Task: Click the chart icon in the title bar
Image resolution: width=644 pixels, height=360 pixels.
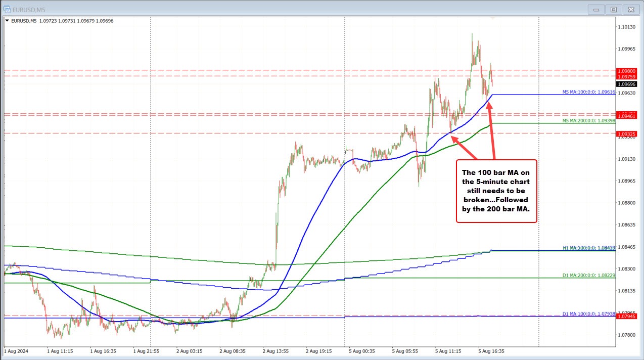Action: (x=6, y=9)
